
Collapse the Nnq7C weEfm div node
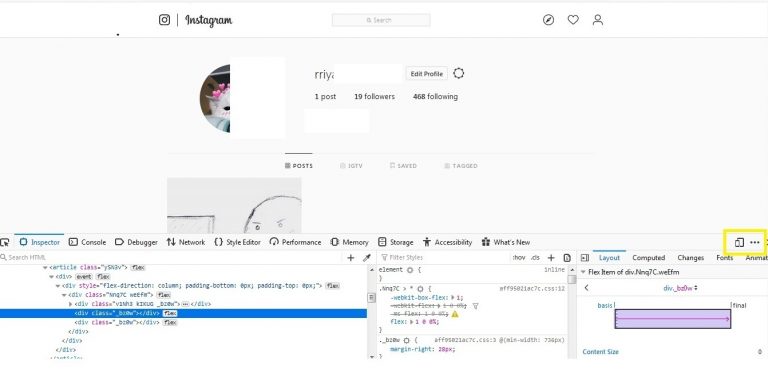pos(64,295)
